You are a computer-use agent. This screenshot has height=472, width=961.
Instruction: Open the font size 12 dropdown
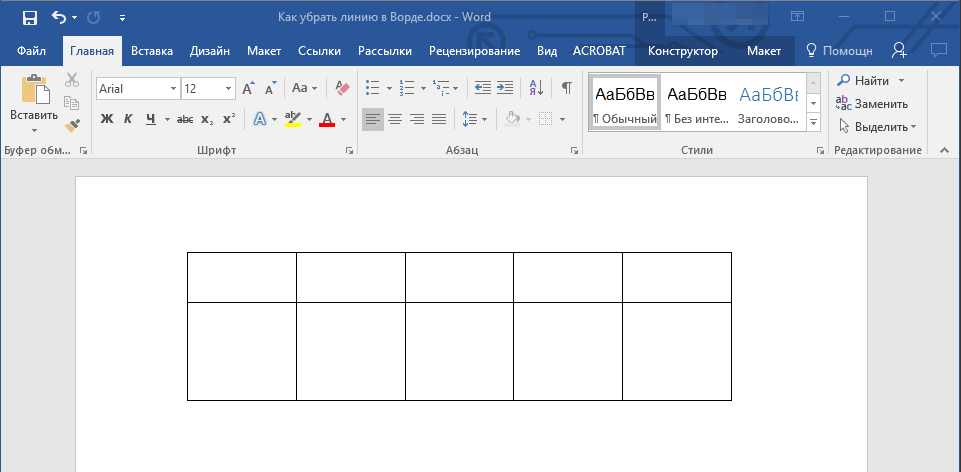point(229,89)
